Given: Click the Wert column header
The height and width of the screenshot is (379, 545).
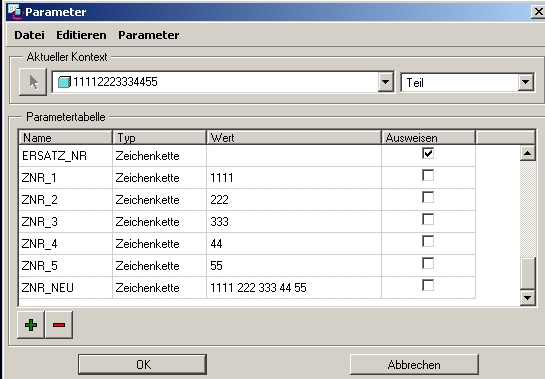Looking at the screenshot, I should pos(294,138).
